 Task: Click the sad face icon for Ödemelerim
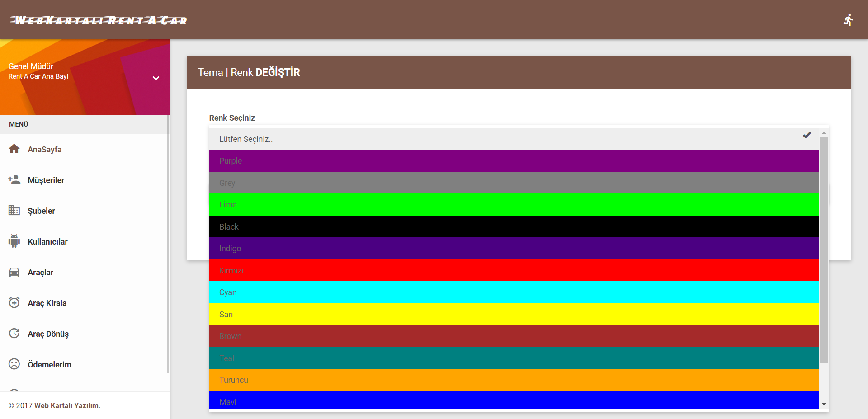pyautogui.click(x=14, y=364)
